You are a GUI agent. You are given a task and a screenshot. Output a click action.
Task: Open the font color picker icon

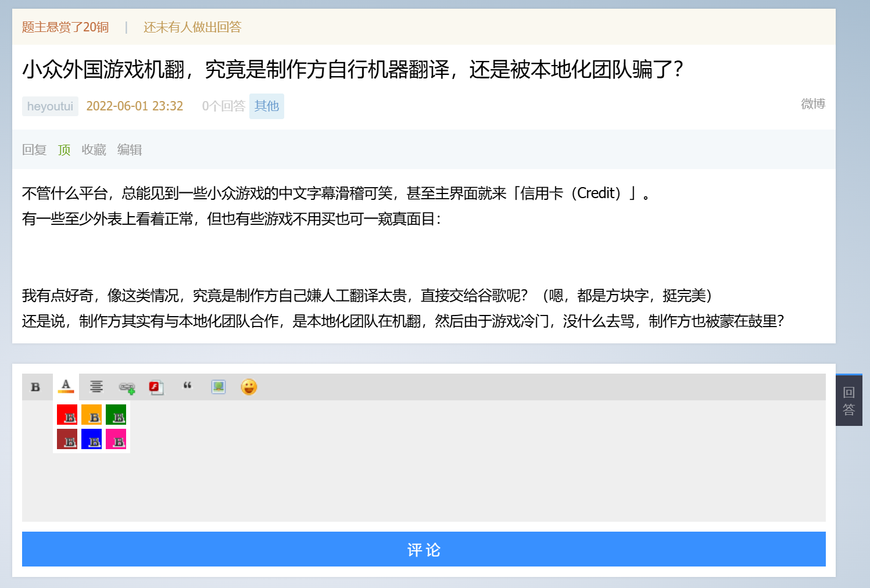click(x=66, y=386)
